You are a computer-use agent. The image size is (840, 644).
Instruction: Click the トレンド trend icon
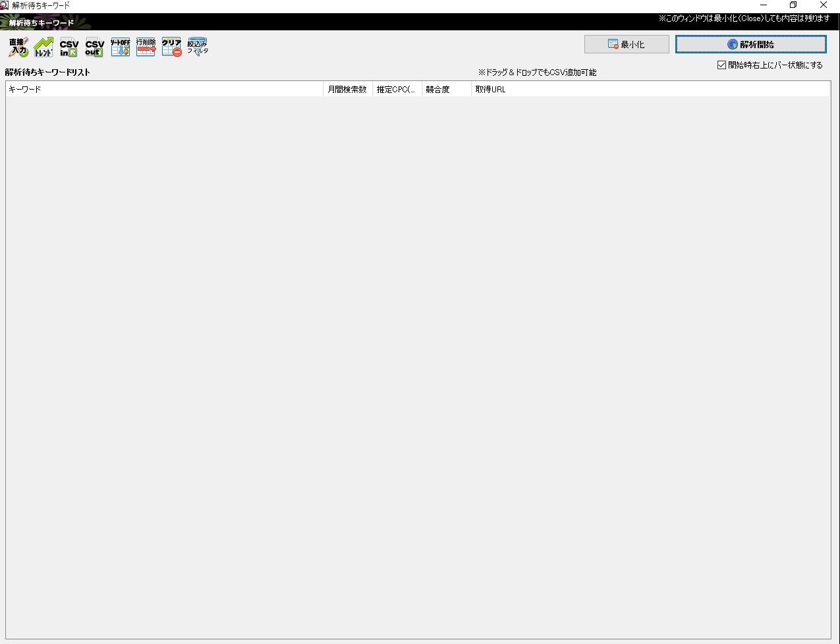click(43, 47)
